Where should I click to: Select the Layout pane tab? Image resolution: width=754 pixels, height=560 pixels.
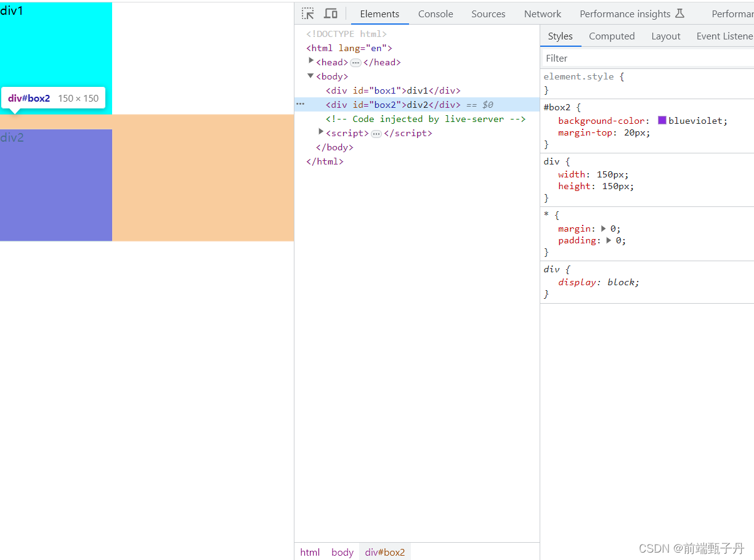666,36
